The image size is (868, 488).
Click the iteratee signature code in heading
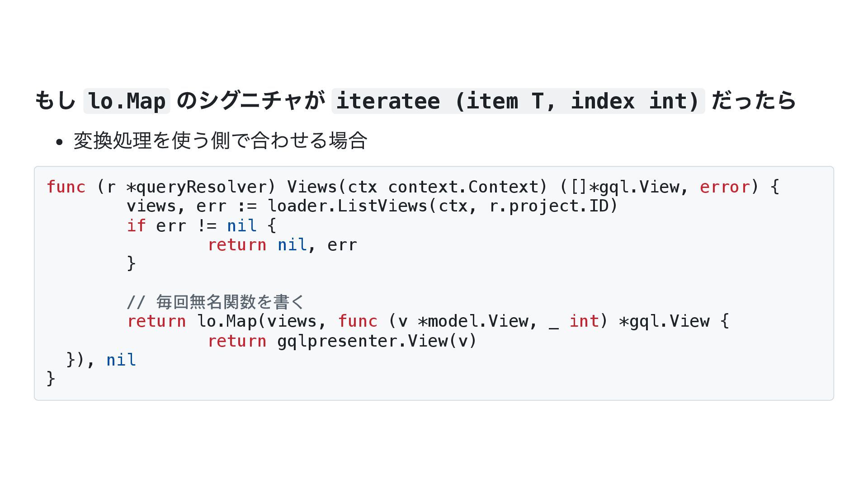coord(518,101)
